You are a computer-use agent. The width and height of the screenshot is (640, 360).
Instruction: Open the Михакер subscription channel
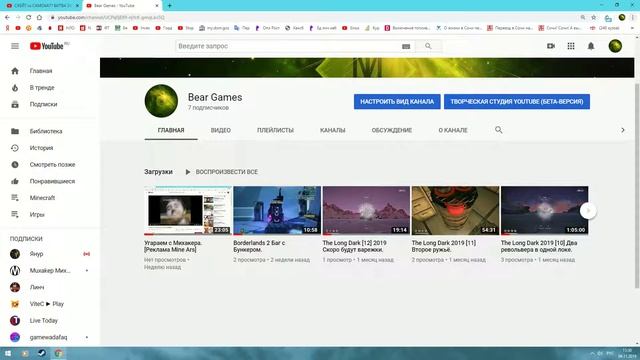(x=50, y=271)
